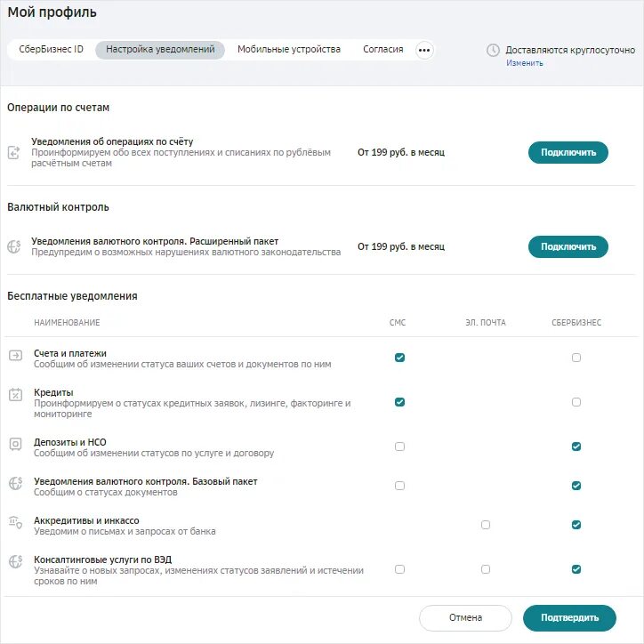The image size is (644, 644).
Task: Expand more tabs with three-dots button
Action: (424, 50)
